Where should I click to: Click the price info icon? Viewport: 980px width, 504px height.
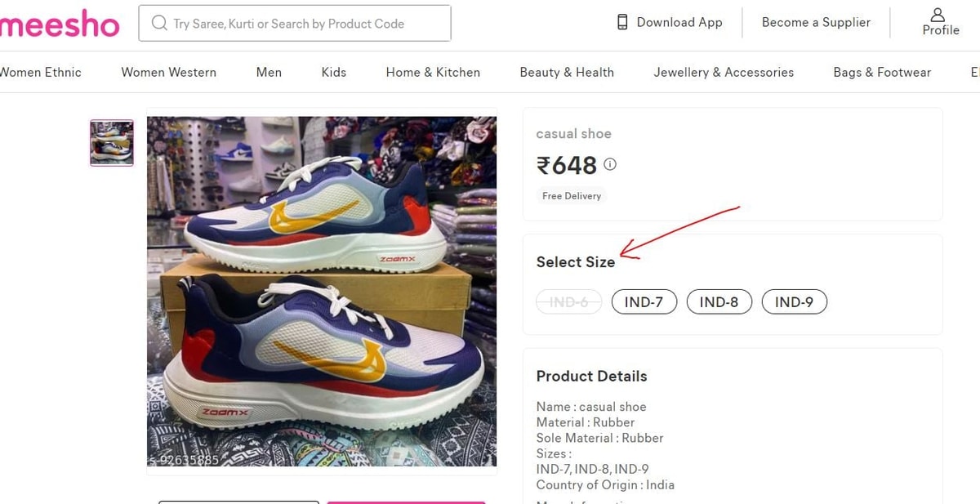(x=610, y=164)
